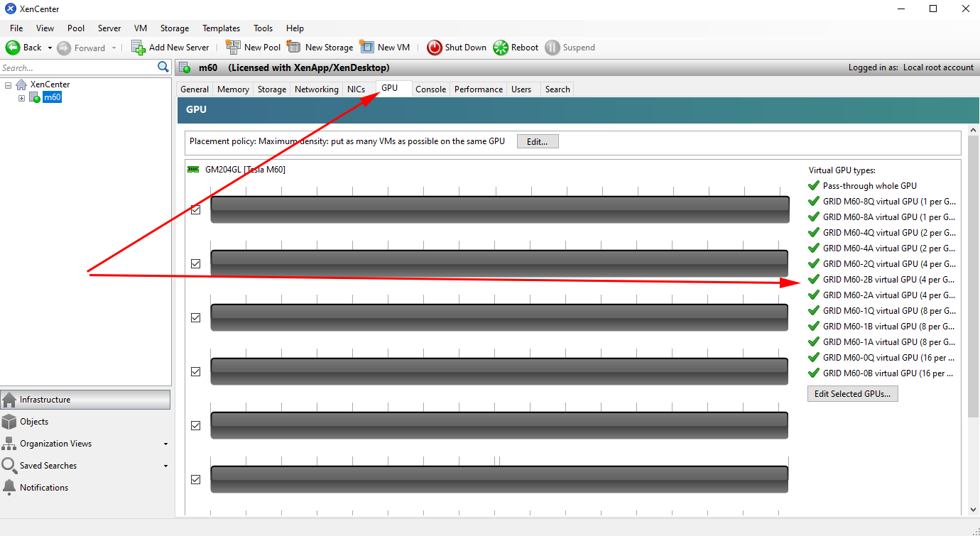Switch to the Performance tab
This screenshot has height=536, width=980.
(479, 89)
